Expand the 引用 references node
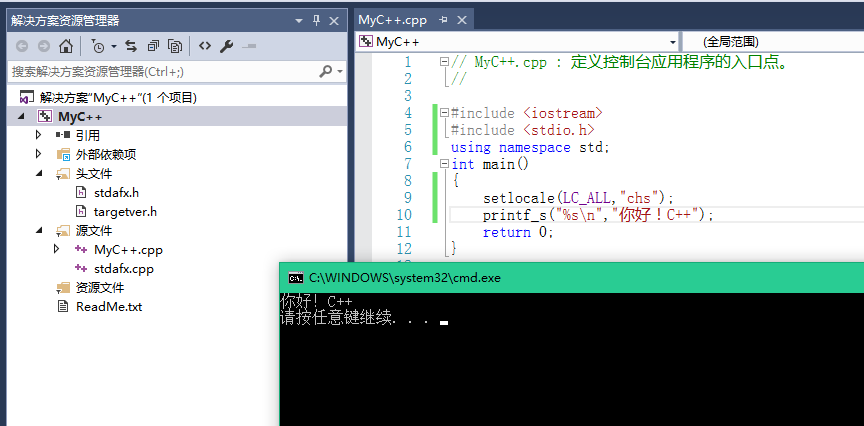This screenshot has height=426, width=864. (x=39, y=135)
